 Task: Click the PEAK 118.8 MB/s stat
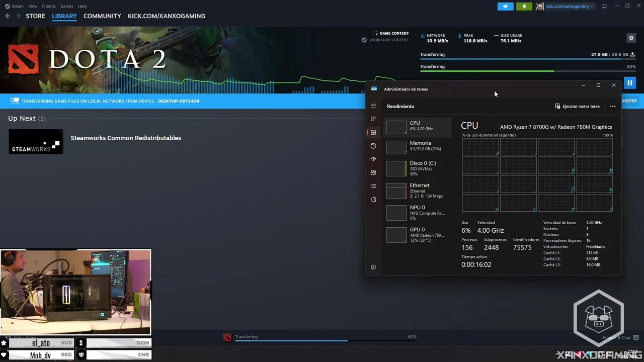[x=472, y=38]
